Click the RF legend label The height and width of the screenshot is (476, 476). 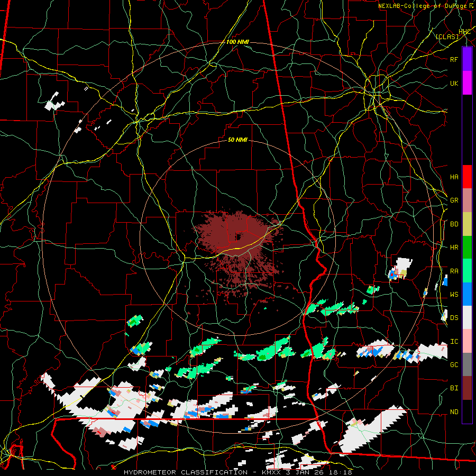click(x=454, y=59)
